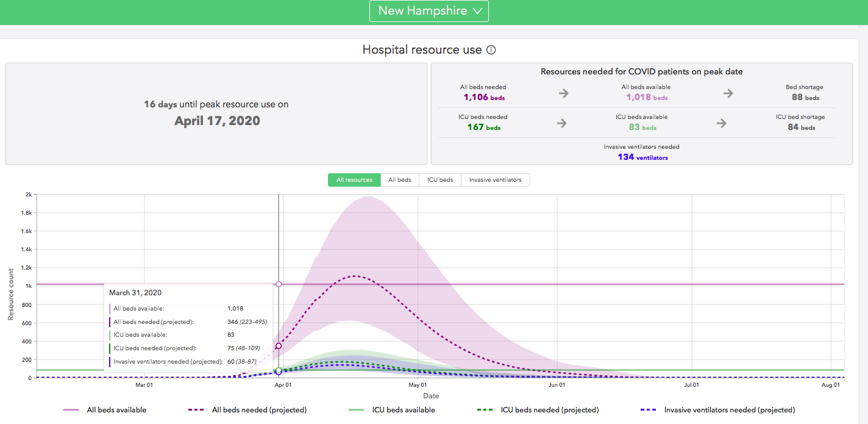This screenshot has height=424, width=868.
Task: Click the Hospital resource use info icon
Action: click(491, 50)
